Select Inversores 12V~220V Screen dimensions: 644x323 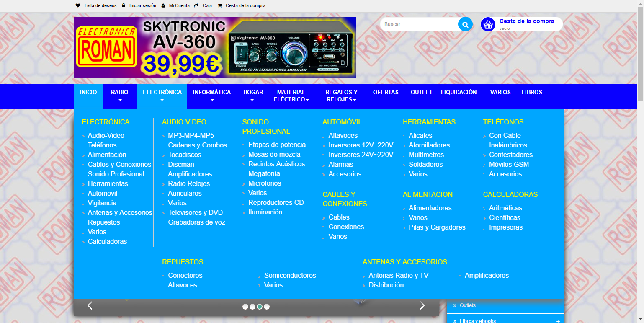tap(361, 145)
